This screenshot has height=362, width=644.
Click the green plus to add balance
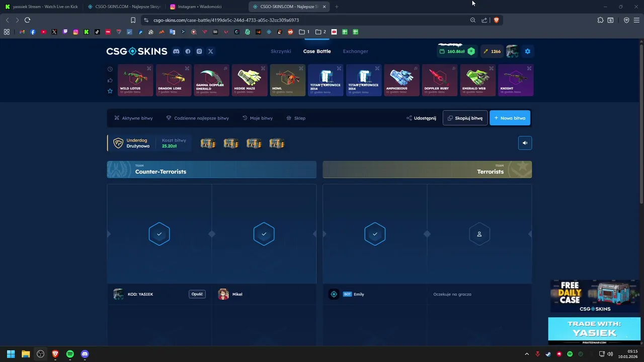coord(471,51)
